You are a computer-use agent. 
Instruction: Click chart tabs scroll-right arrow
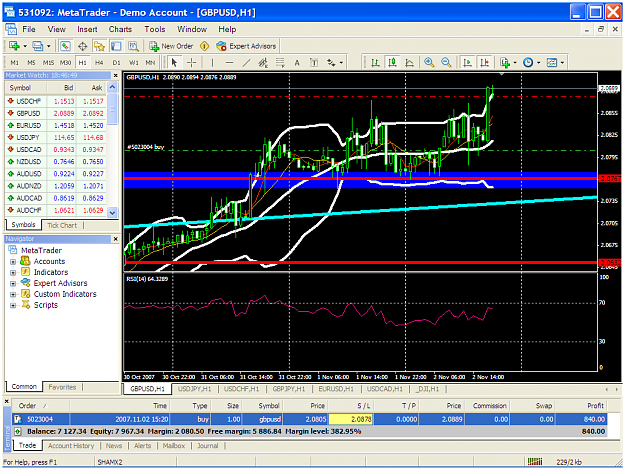pyautogui.click(x=617, y=389)
